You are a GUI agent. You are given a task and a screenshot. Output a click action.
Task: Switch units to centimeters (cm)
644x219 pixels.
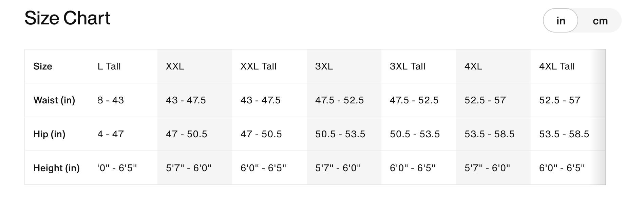pyautogui.click(x=600, y=21)
